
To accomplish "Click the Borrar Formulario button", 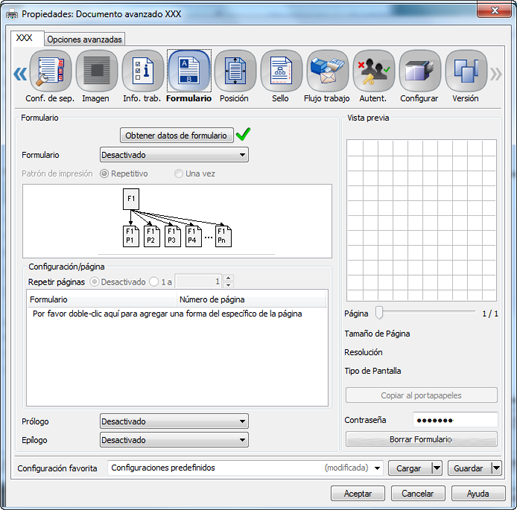I will coord(421,439).
